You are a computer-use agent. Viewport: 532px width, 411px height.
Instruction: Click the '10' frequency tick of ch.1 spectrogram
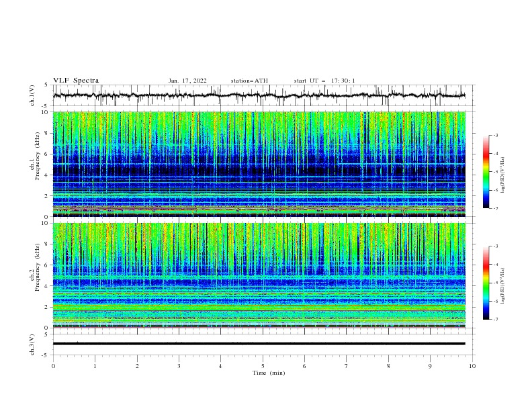46,112
